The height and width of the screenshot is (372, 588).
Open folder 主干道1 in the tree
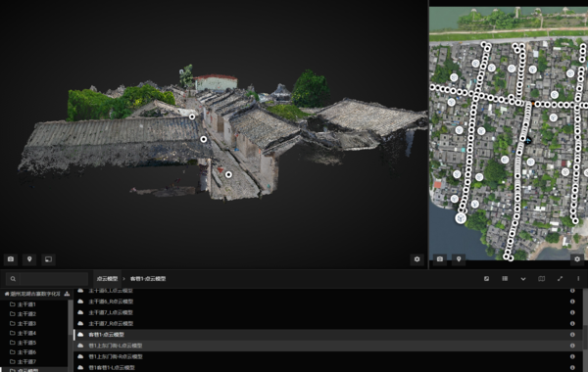pos(23,304)
